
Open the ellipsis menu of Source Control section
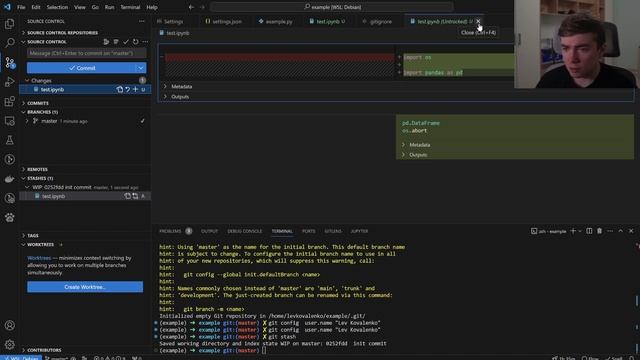pyautogui.click(x=145, y=42)
